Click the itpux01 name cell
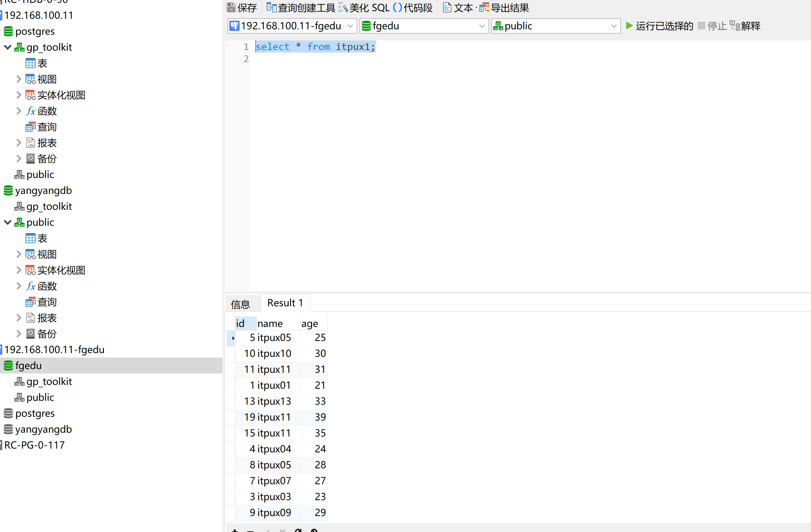This screenshot has height=532, width=811. click(278, 385)
